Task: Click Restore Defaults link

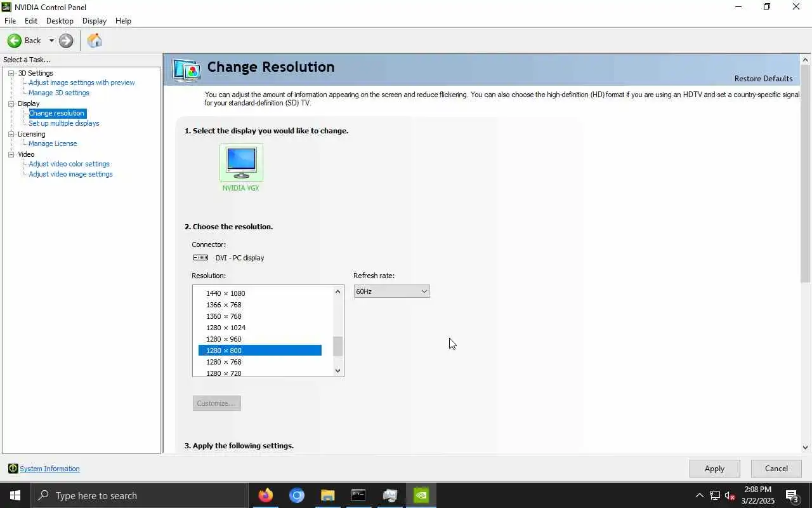Action: 763,79
